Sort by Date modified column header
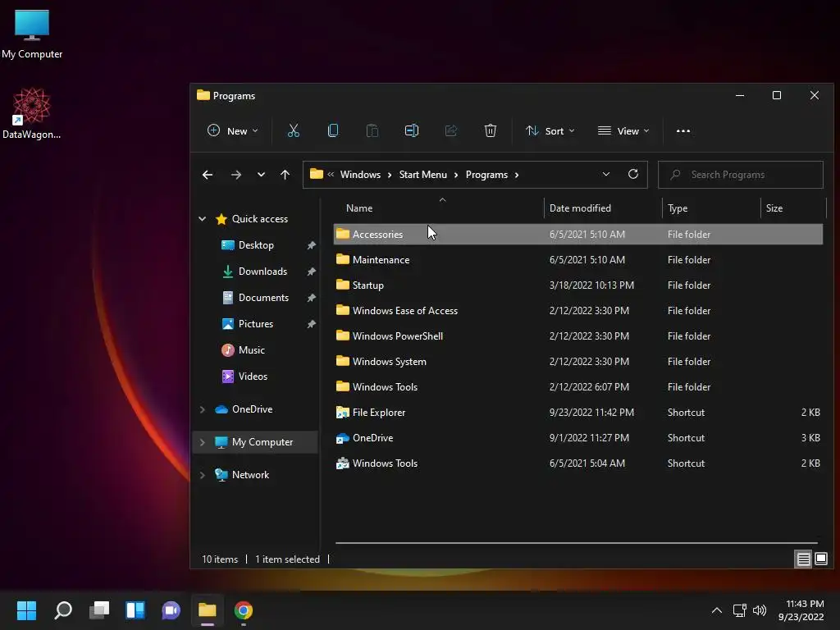This screenshot has height=630, width=840. pyautogui.click(x=603, y=208)
